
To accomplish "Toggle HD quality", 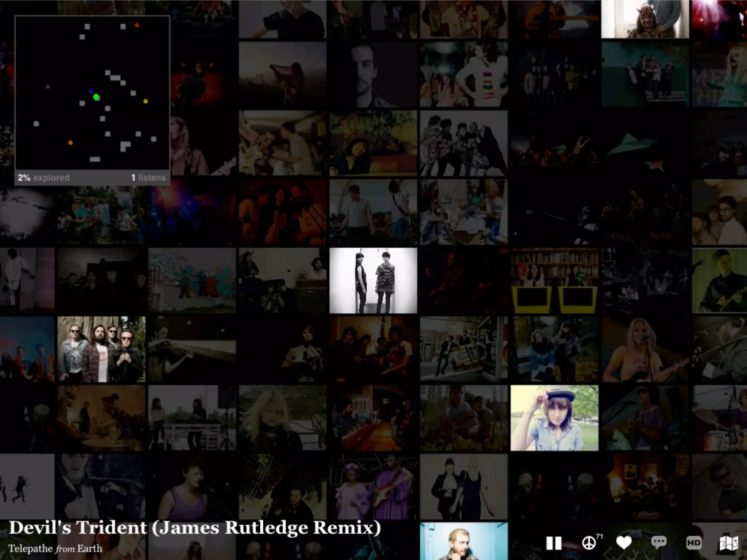I will click(693, 543).
